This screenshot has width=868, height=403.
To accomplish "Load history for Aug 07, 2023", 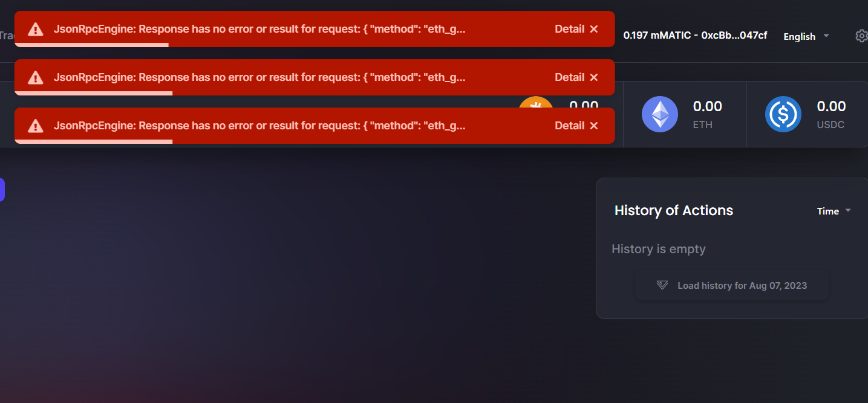I will 731,285.
